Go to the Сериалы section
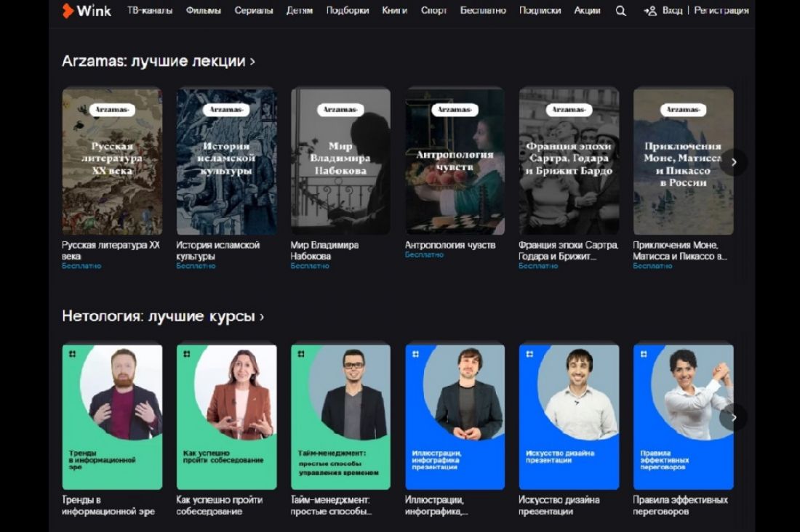 tap(254, 11)
